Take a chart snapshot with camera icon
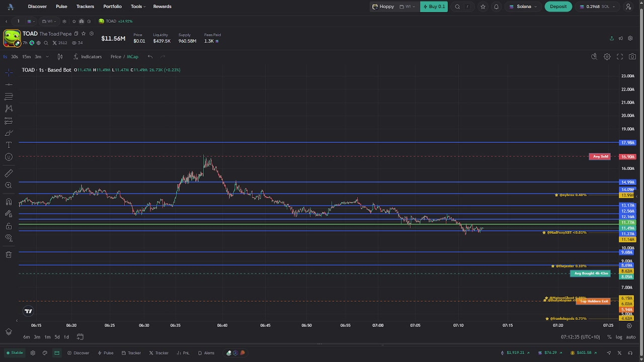Viewport: 644px width, 362px height. [632, 57]
